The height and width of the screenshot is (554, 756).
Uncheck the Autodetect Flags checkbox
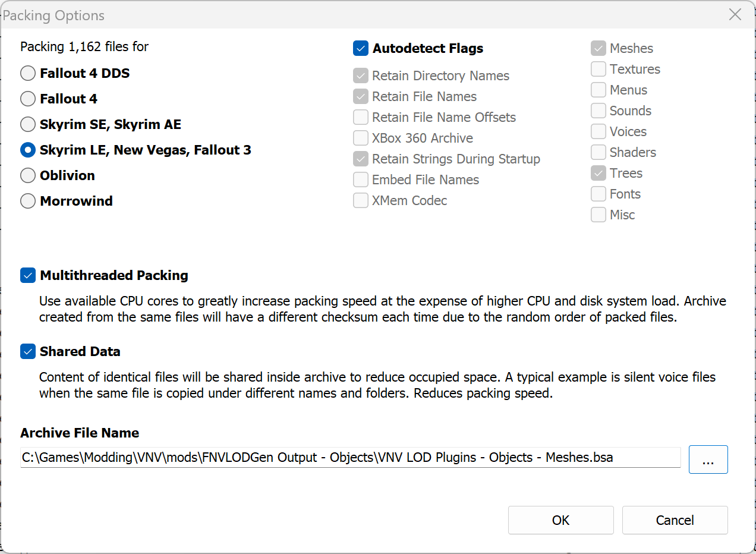[361, 48]
